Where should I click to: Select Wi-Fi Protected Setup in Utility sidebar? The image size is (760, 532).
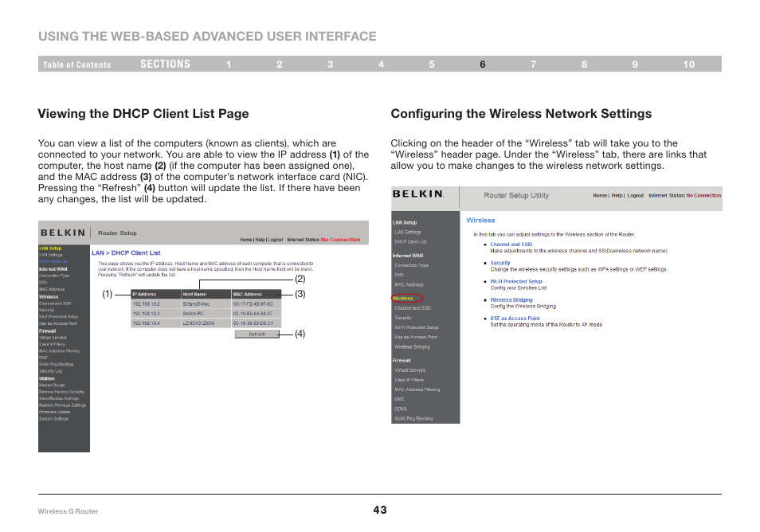(x=417, y=327)
